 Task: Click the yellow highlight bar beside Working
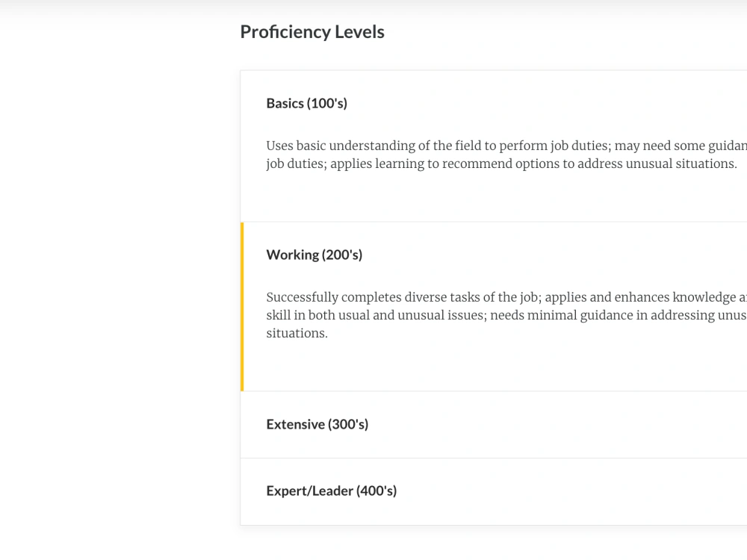point(242,306)
